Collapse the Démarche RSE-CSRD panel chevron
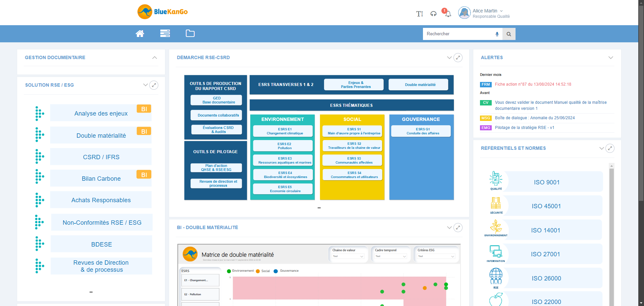The image size is (644, 306). pyautogui.click(x=449, y=58)
